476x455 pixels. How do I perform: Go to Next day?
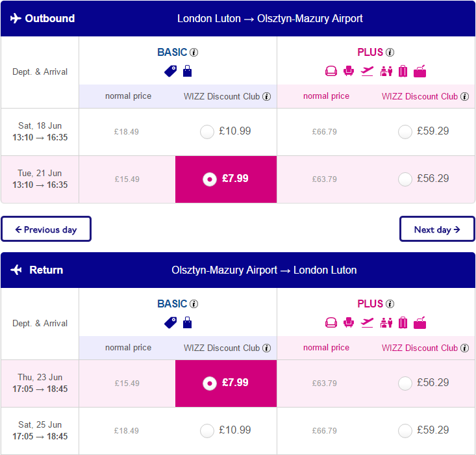(437, 229)
